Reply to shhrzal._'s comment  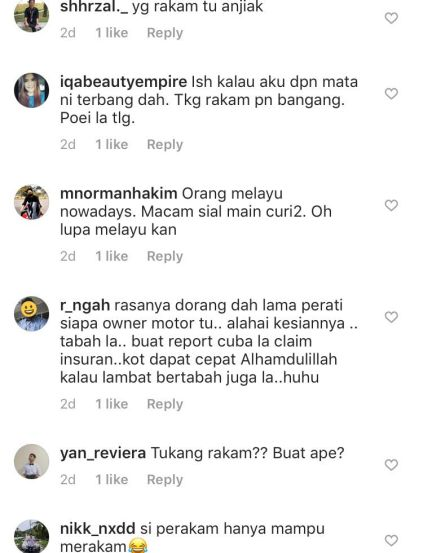(165, 33)
